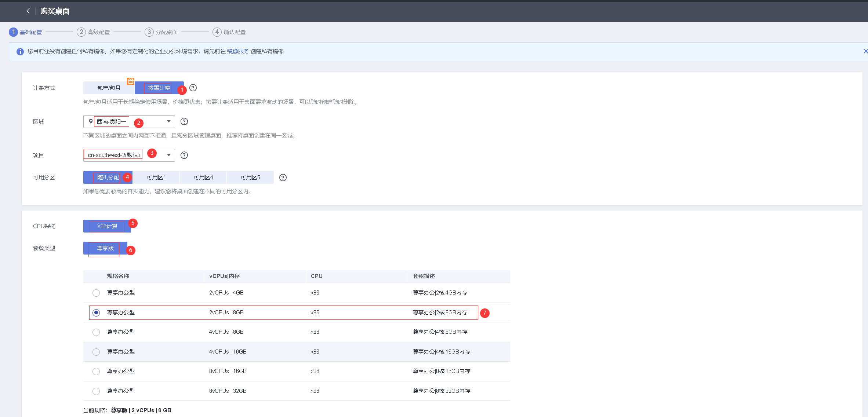The height and width of the screenshot is (417, 868).
Task: Click help icon beside region dropdown
Action: (184, 122)
